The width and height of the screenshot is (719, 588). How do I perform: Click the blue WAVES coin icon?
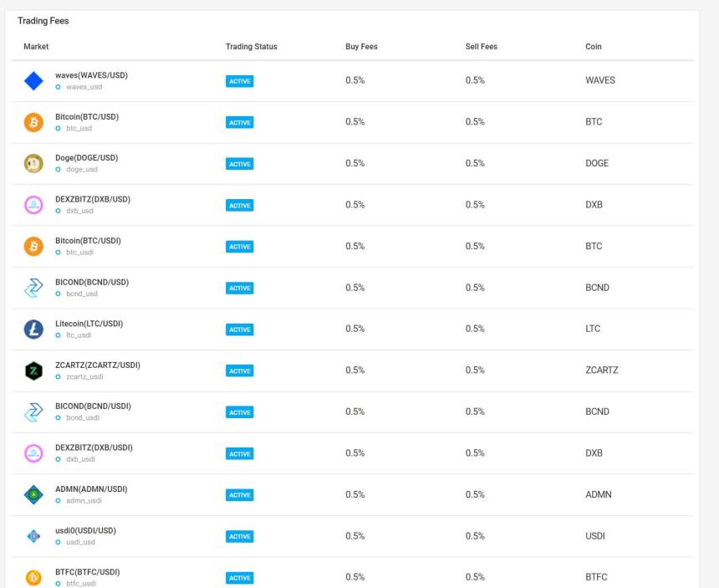pos(33,81)
